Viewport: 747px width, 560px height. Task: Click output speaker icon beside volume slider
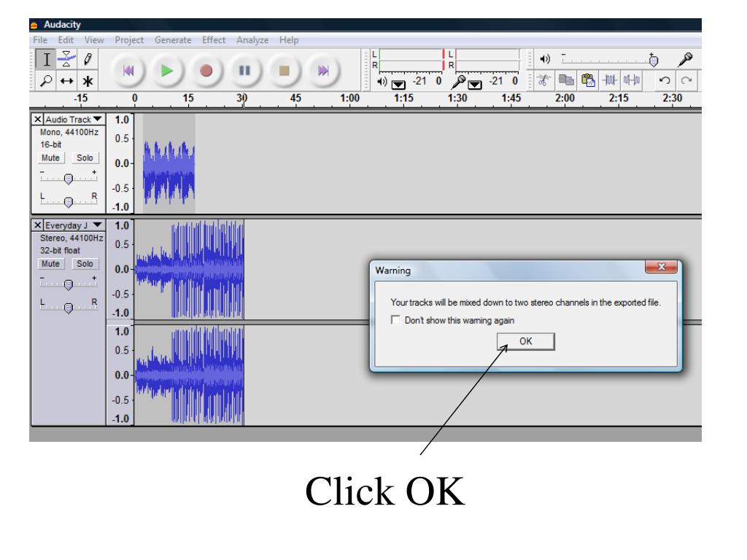point(545,59)
